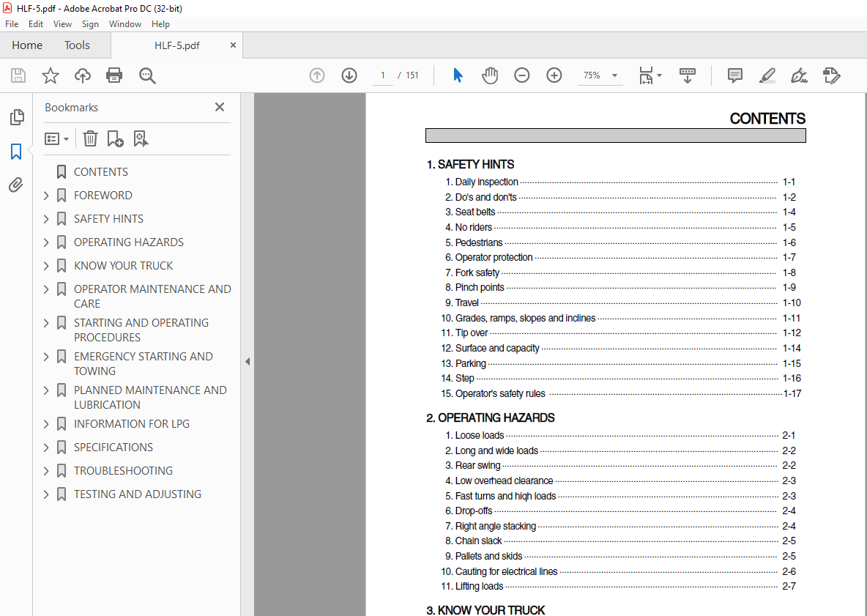The height and width of the screenshot is (616, 867).
Task: Follow the Chain slack contents entry
Action: 619,541
